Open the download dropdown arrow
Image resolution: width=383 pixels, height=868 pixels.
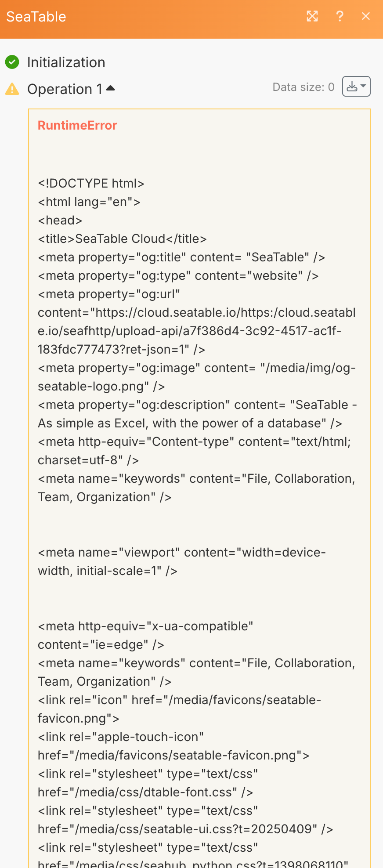pyautogui.click(x=363, y=87)
